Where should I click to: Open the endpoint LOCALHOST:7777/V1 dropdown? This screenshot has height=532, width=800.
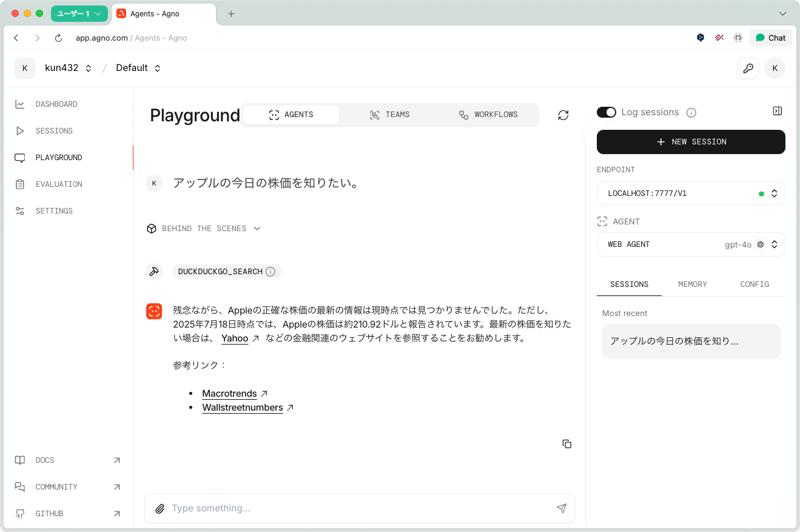pos(691,194)
